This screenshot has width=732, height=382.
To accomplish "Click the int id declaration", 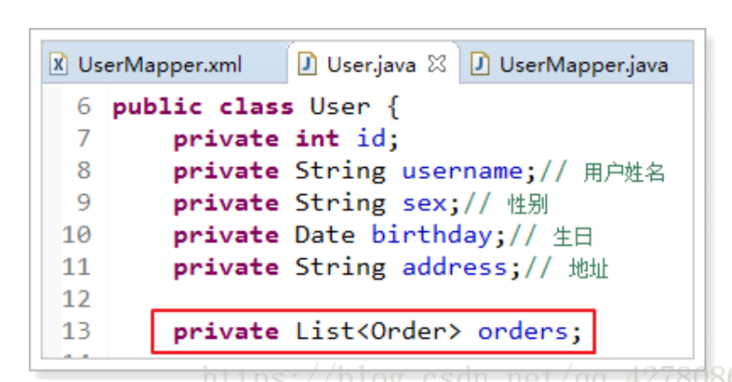I will pos(347,139).
